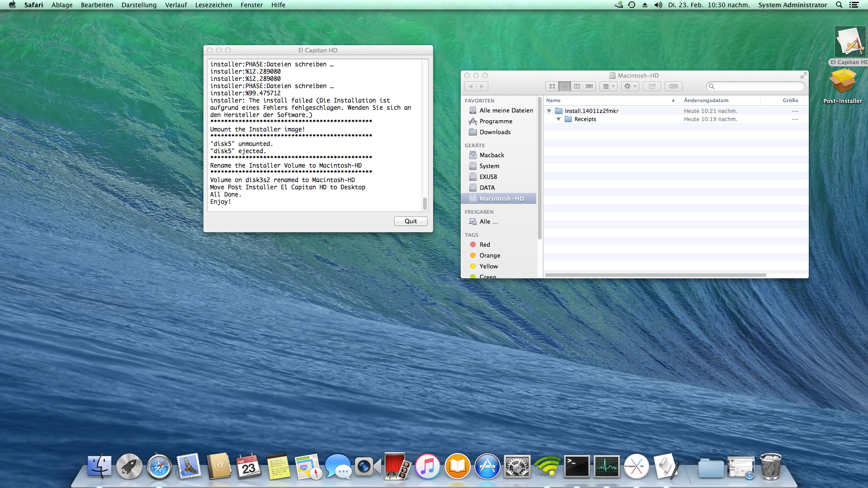Screen dimensions: 868x488
Task: Open the arrange-by dropdown in Finder
Action: [609, 86]
